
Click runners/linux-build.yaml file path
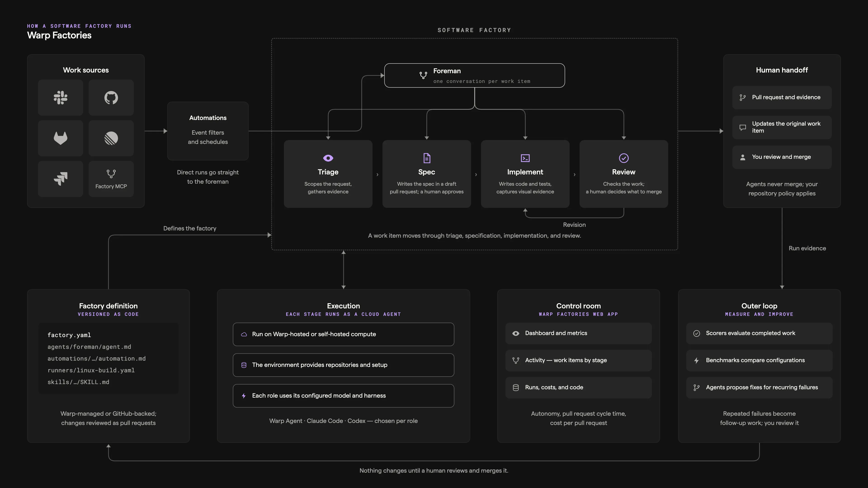click(91, 371)
